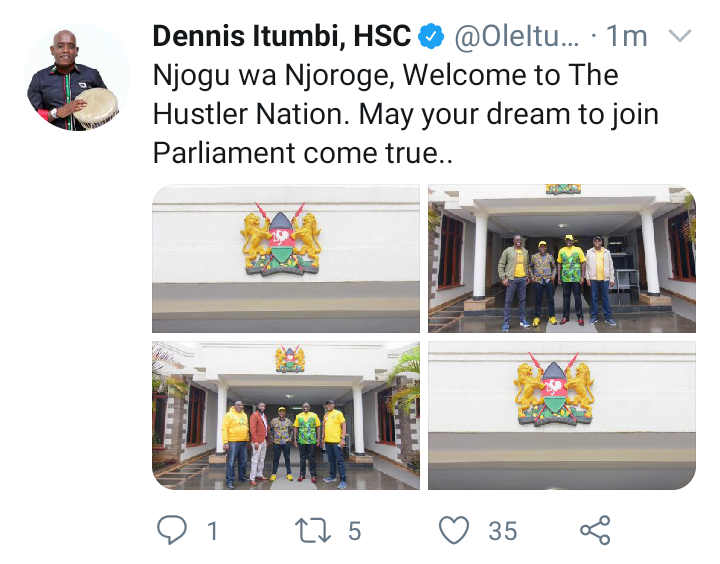Click building entrance crest in bottom-left photo
The height and width of the screenshot is (564, 720).
(290, 360)
